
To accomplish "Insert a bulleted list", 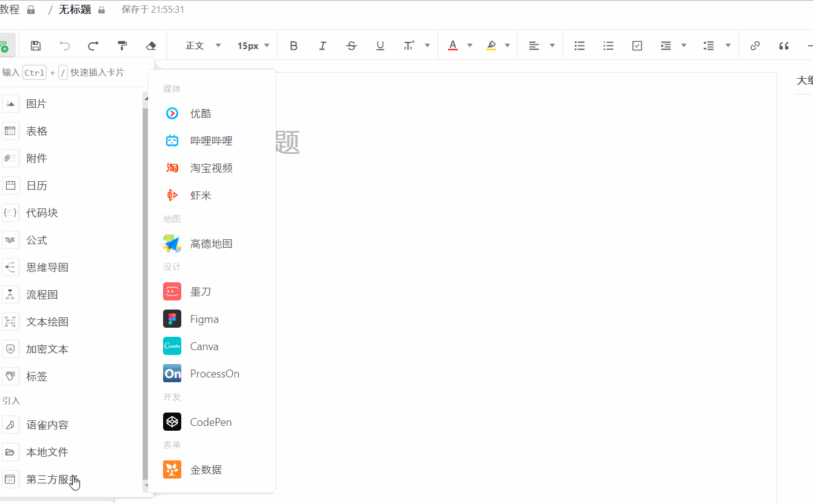I will coord(580,45).
